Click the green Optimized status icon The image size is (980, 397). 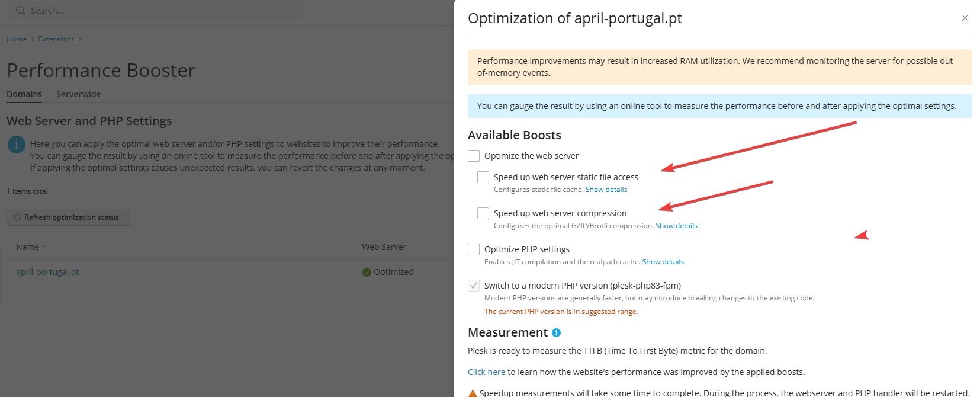click(x=367, y=272)
